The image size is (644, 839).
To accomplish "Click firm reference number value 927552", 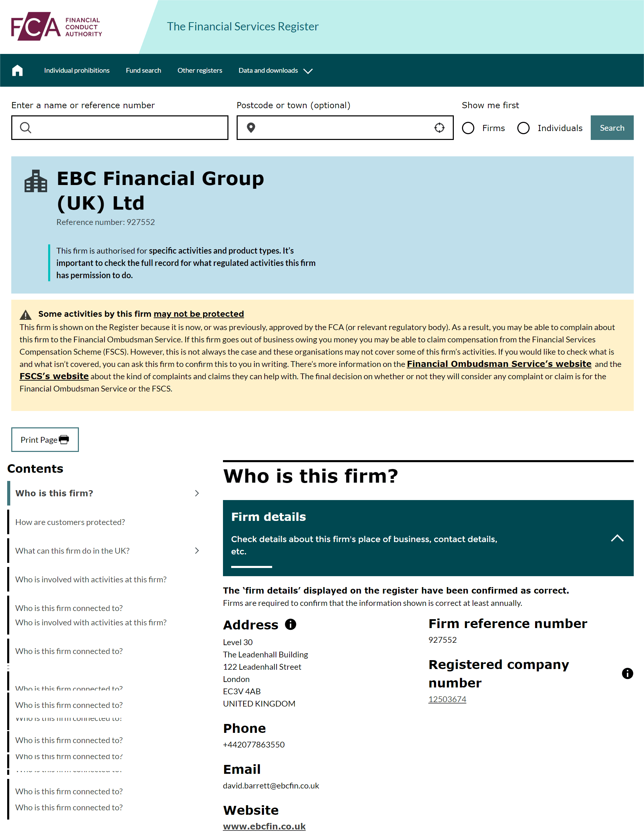I will click(443, 640).
